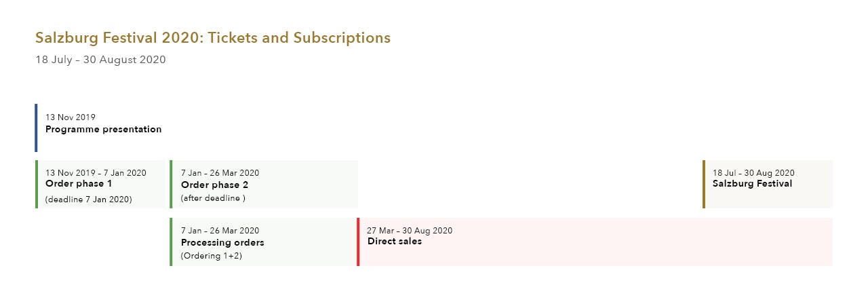Open the Salzburg Festival timeline block

(768, 184)
